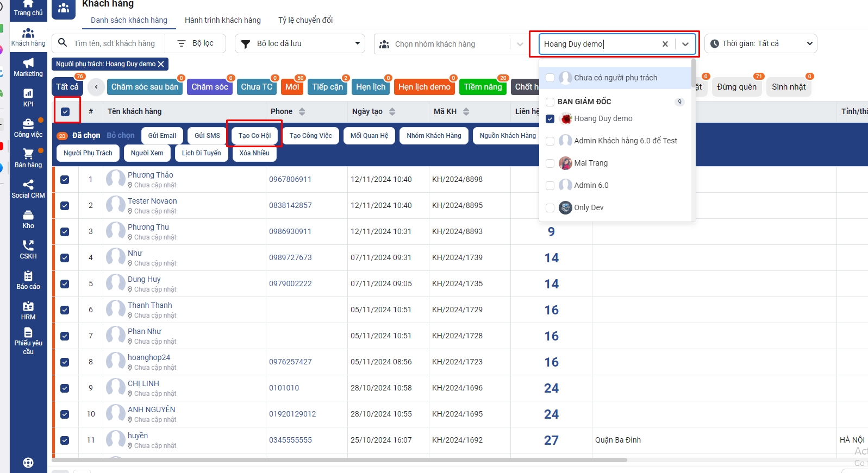Open the KPI sidebar icon

pyautogui.click(x=28, y=98)
